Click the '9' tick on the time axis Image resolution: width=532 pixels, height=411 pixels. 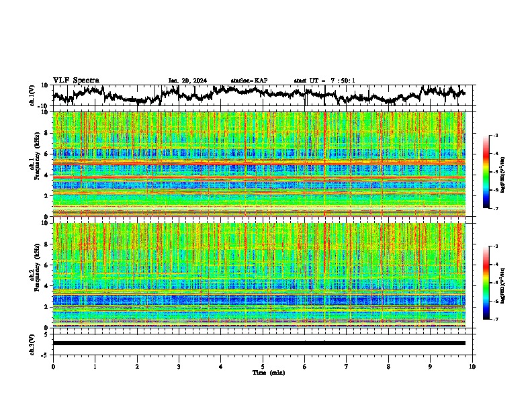(x=430, y=367)
